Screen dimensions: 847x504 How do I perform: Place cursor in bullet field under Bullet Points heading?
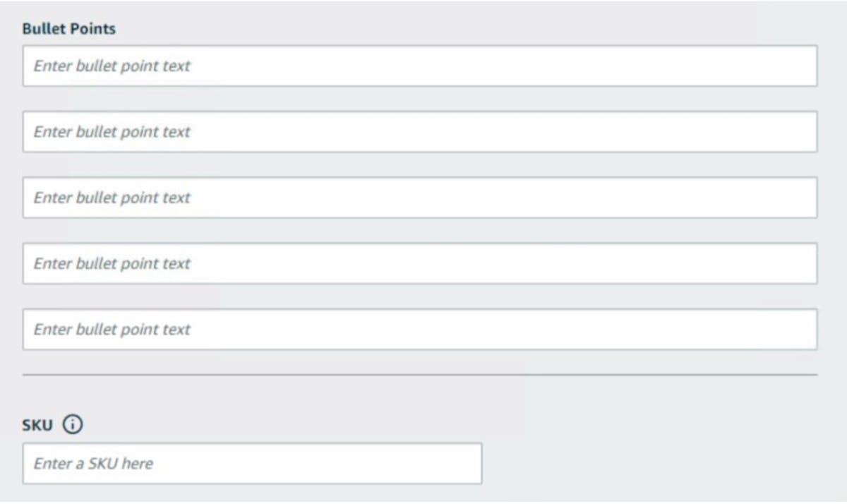[420, 66]
